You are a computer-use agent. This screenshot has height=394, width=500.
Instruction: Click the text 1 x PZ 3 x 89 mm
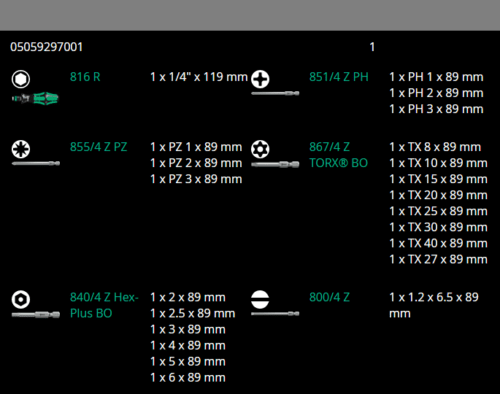click(x=196, y=179)
